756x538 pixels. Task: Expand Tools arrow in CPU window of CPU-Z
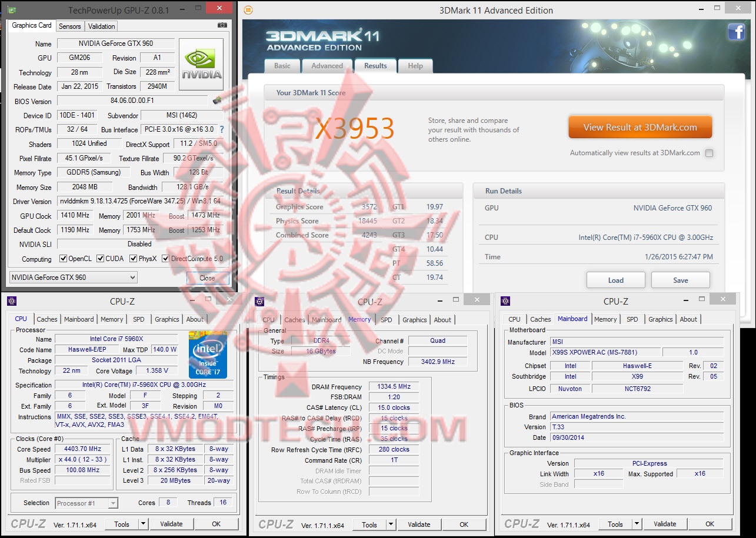143,524
